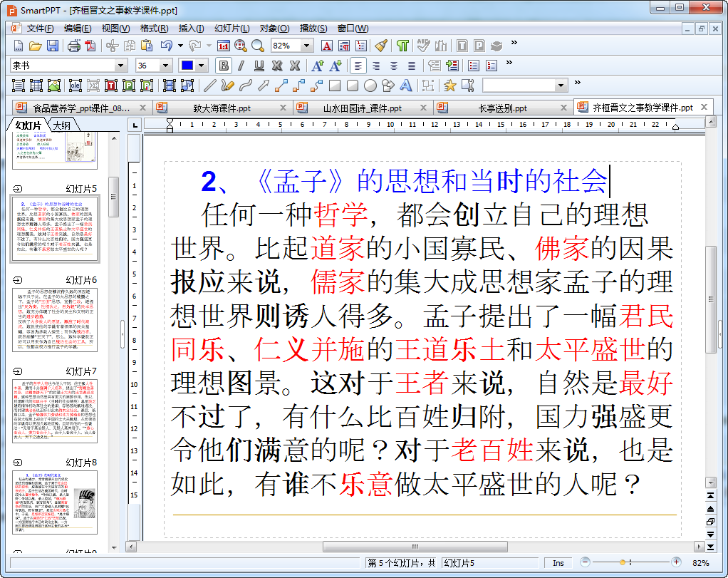Switch to 山水田园诗_课件.ppt tab

(x=362, y=108)
